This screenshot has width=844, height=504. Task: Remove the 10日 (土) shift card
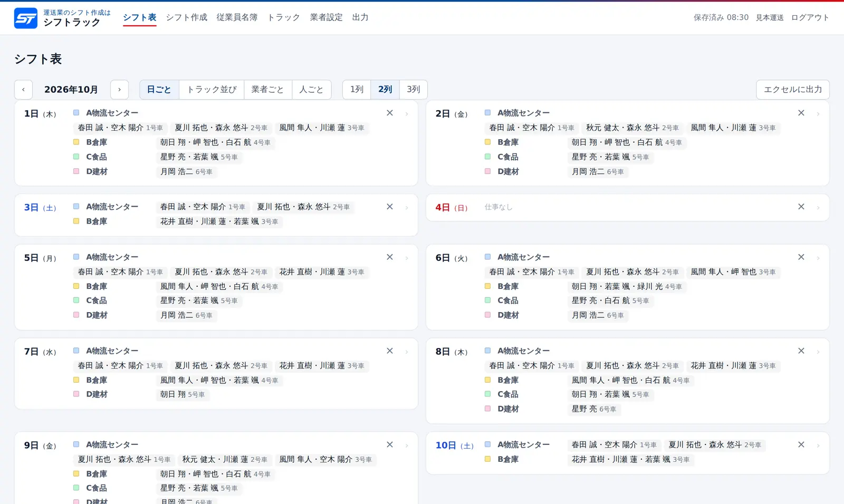(801, 444)
